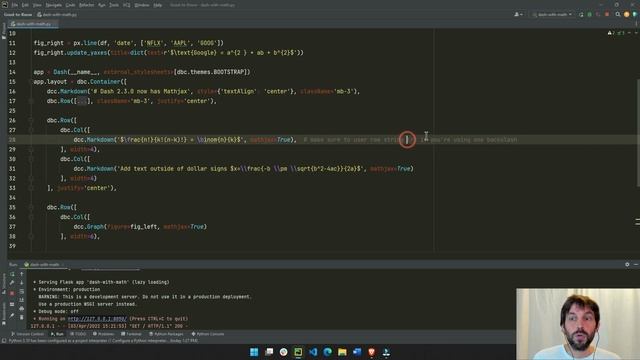This screenshot has height=360, width=640.
Task: Open the Code menu
Action: click(70, 5)
